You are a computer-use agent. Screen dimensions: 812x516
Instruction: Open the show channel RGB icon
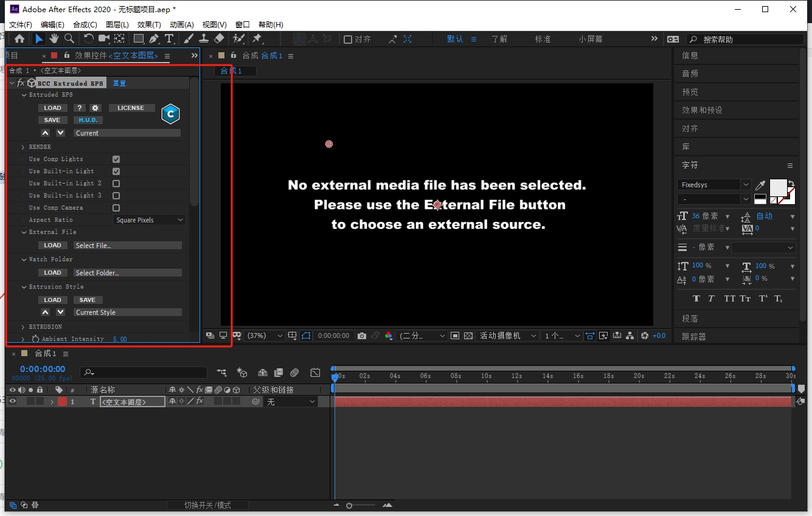[389, 335]
